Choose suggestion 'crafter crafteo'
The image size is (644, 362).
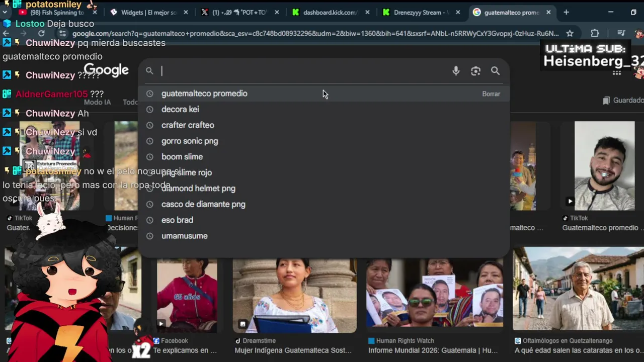324,125
